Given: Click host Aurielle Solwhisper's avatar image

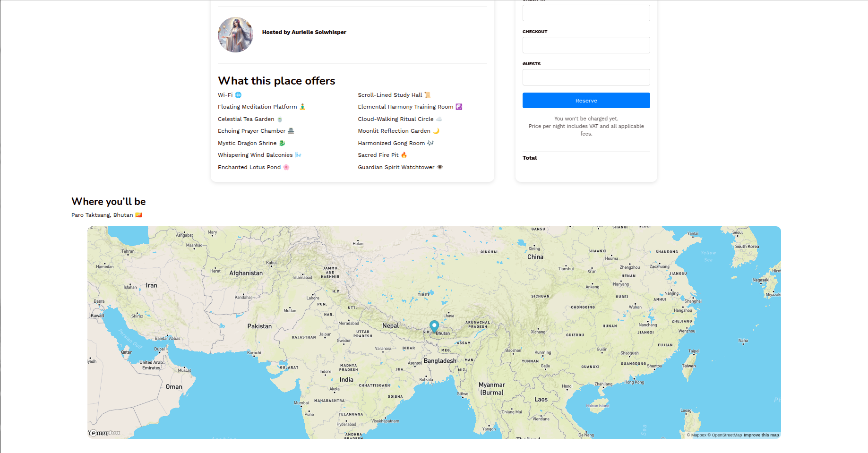Looking at the screenshot, I should [x=235, y=35].
